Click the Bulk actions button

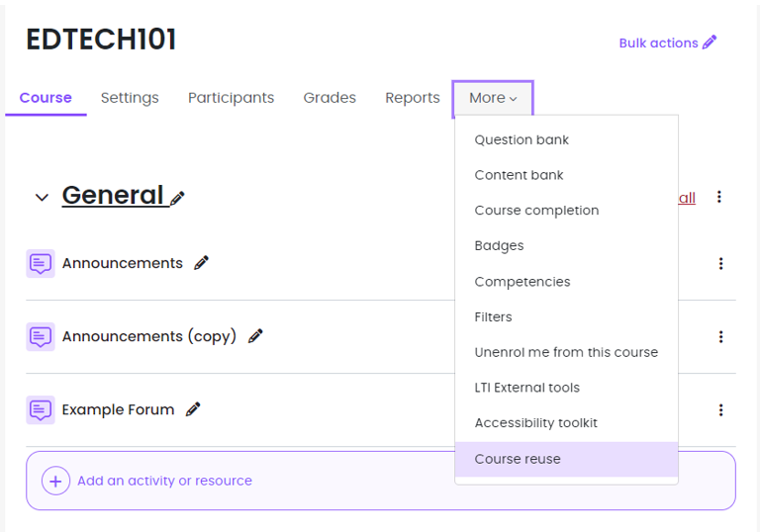pyautogui.click(x=667, y=43)
